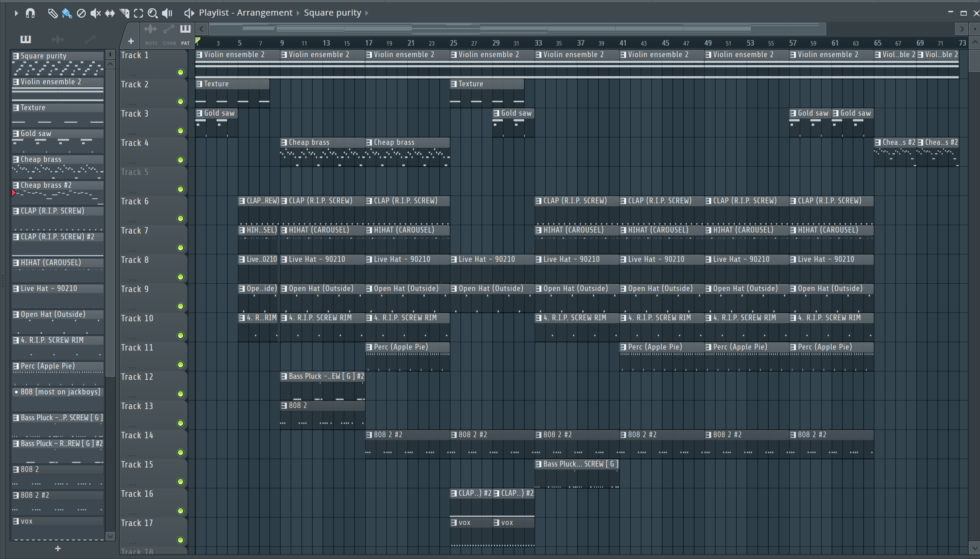This screenshot has width=980, height=559.
Task: Select the Paint brush tool
Action: coord(67,14)
